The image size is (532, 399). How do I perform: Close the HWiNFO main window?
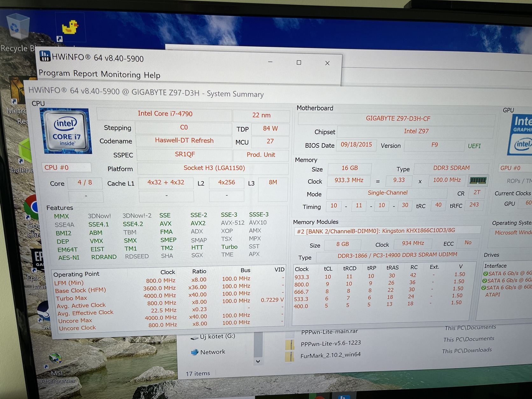pos(327,63)
